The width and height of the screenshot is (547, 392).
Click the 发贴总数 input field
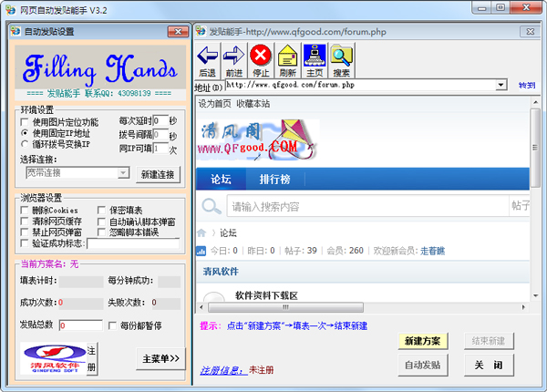pyautogui.click(x=80, y=325)
